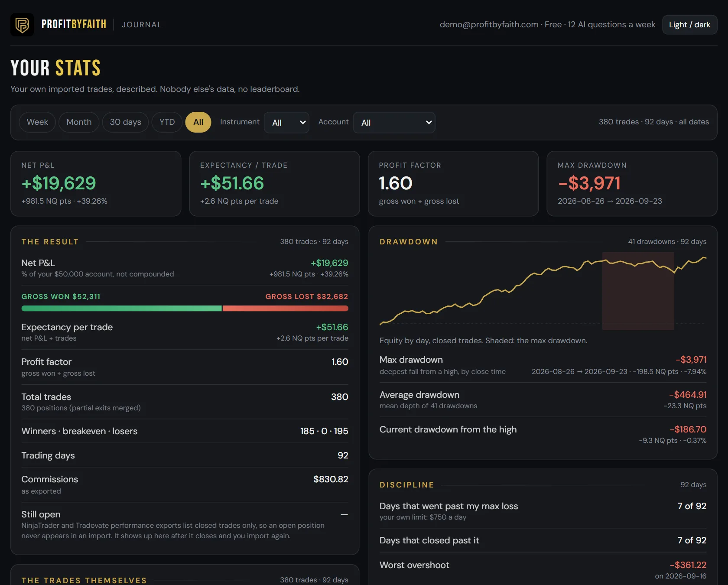The image size is (728, 585).
Task: Click 'Average drawdown' row label
Action: coord(419,395)
